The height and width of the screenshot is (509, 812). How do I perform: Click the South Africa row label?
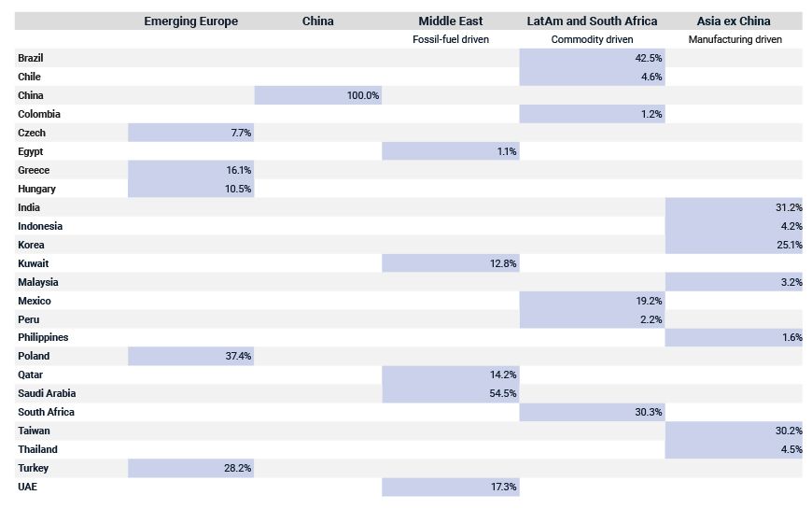(46, 412)
